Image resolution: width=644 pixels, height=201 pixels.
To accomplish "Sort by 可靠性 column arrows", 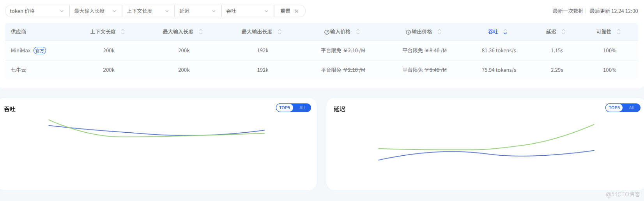I will [619, 32].
